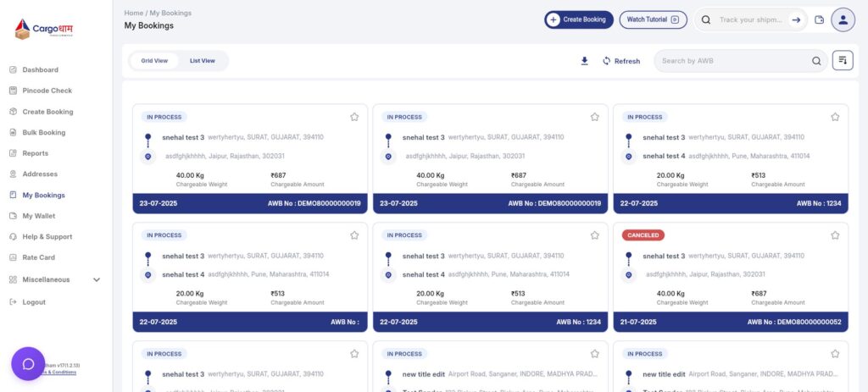
Task: Star the first booking card as favorite
Action: click(x=354, y=117)
